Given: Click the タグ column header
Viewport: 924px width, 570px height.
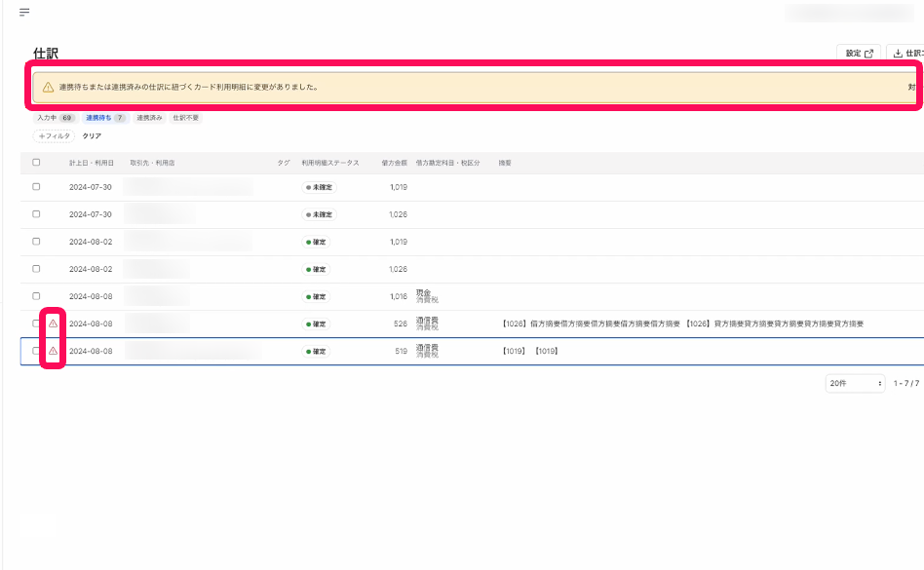Looking at the screenshot, I should (x=284, y=163).
